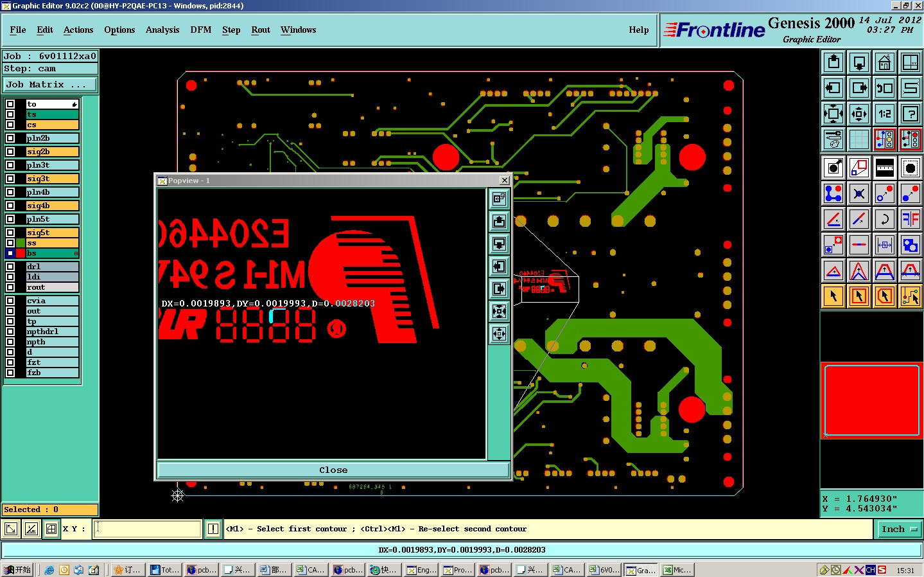Viewport: 924px width, 577px height.
Task: Click the question mark help icon
Action: (911, 114)
